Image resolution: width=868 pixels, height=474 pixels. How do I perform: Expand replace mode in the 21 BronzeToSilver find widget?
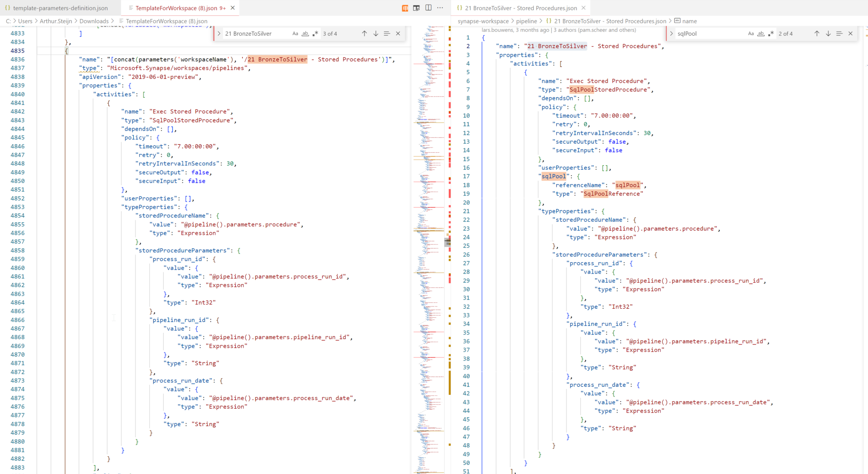click(219, 34)
